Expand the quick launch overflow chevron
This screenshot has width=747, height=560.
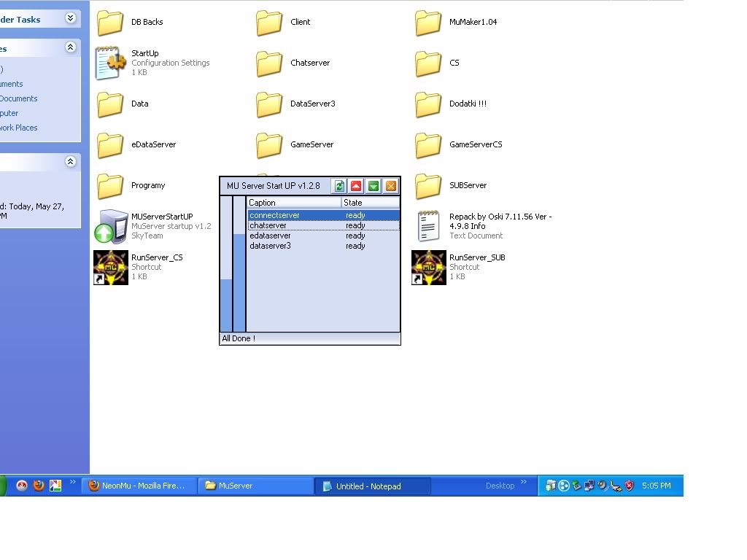(x=73, y=483)
